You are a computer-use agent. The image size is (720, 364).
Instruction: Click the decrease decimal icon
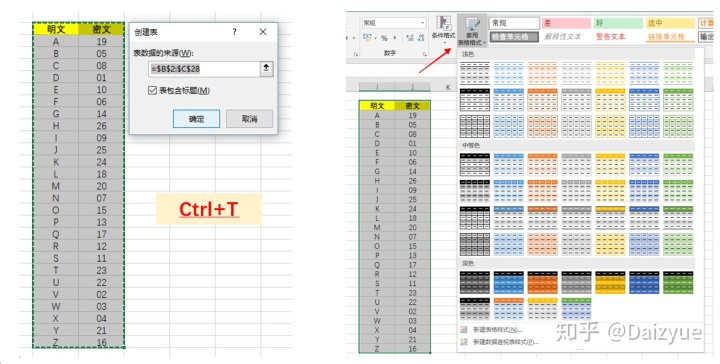tap(421, 38)
